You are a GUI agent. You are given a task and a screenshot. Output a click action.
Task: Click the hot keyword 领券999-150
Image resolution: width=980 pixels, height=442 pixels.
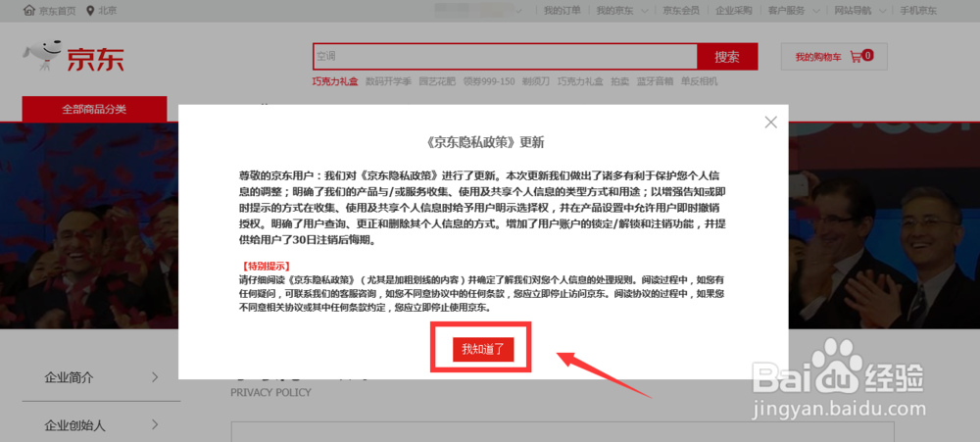489,81
